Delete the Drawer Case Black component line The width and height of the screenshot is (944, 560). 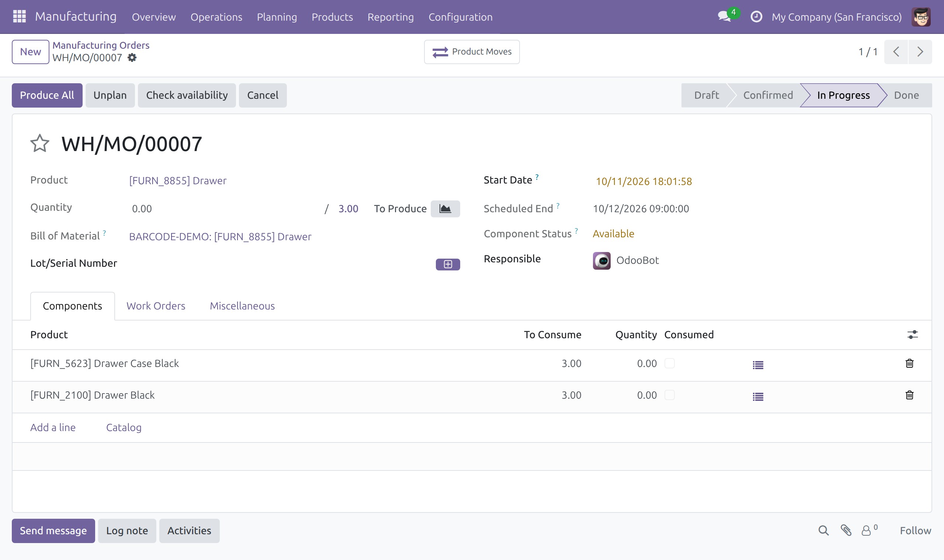pyautogui.click(x=909, y=363)
